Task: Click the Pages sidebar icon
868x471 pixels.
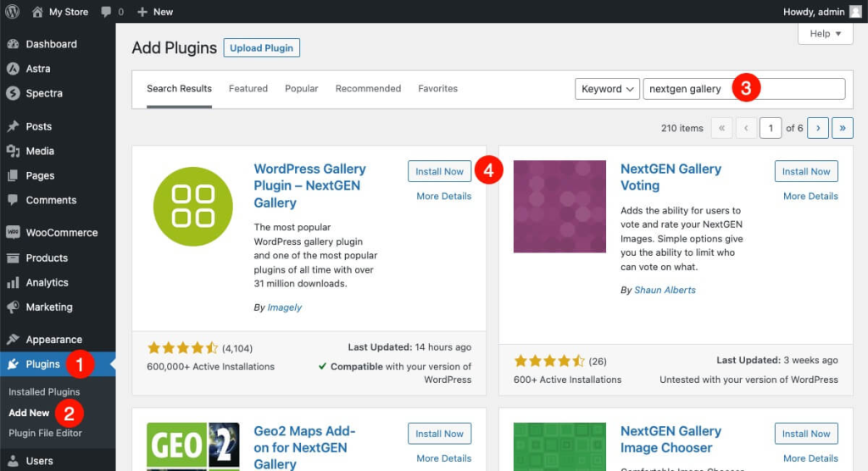Action: (13, 175)
